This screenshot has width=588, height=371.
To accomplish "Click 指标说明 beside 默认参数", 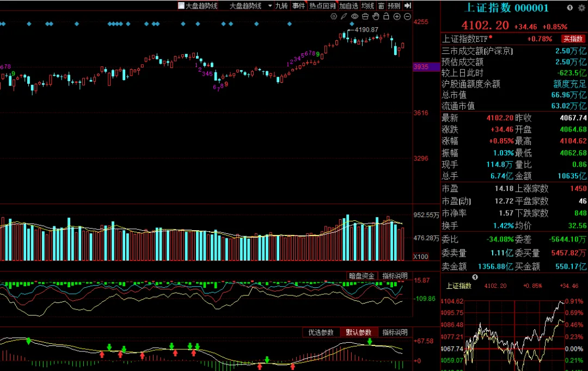I will point(395,332).
